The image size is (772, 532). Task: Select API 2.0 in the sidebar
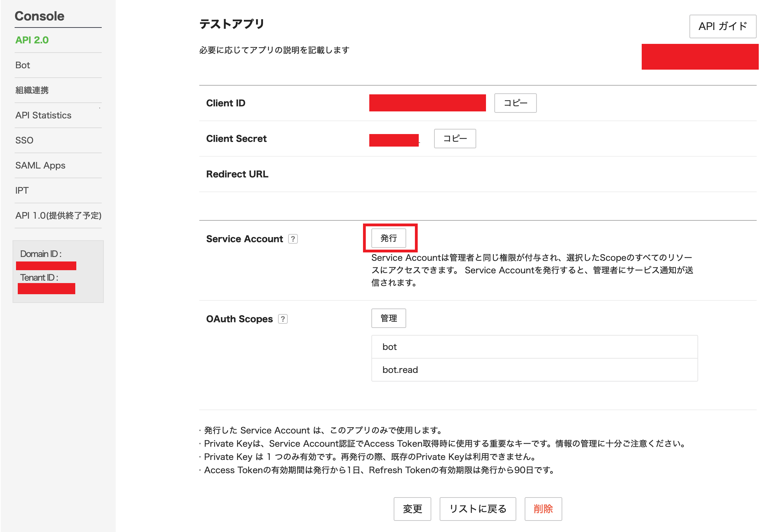tap(32, 40)
